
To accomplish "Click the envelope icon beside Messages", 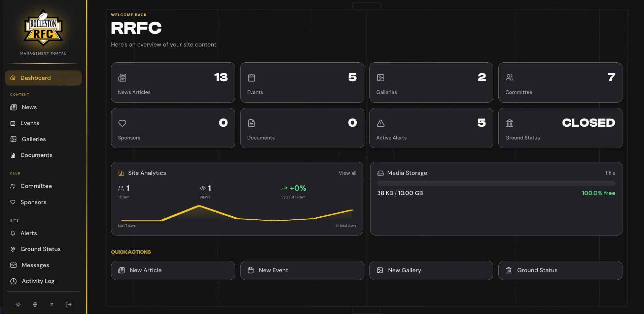I will [x=13, y=265].
